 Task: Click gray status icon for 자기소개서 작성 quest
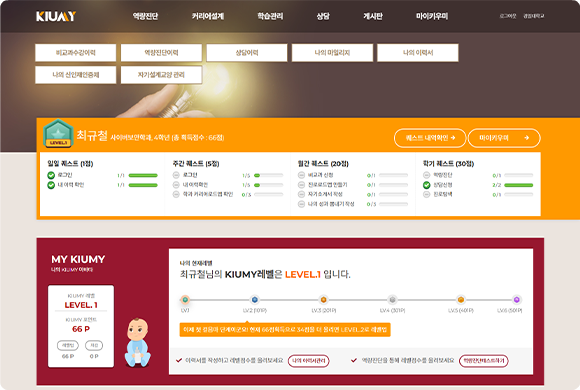pyautogui.click(x=301, y=195)
